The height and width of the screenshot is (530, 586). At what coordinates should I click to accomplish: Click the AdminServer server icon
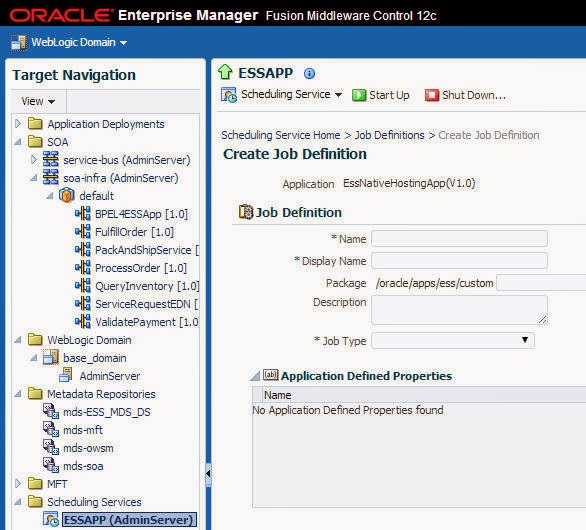tap(66, 375)
